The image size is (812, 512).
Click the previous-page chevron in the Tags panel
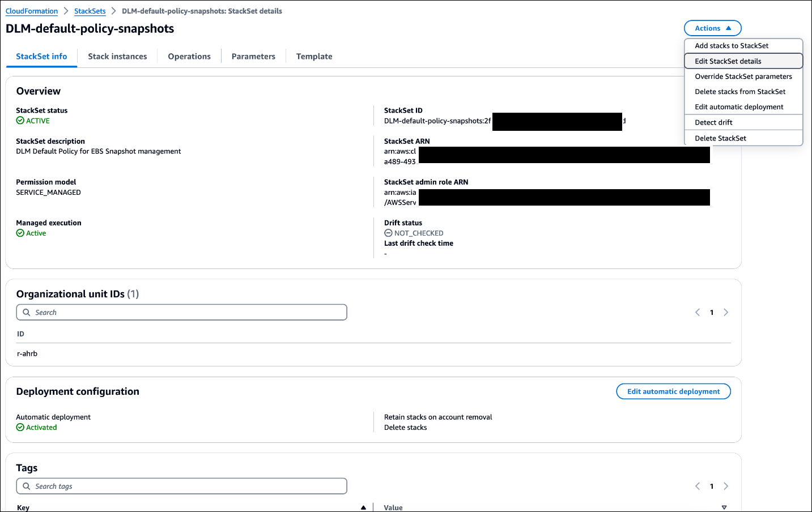click(x=698, y=486)
